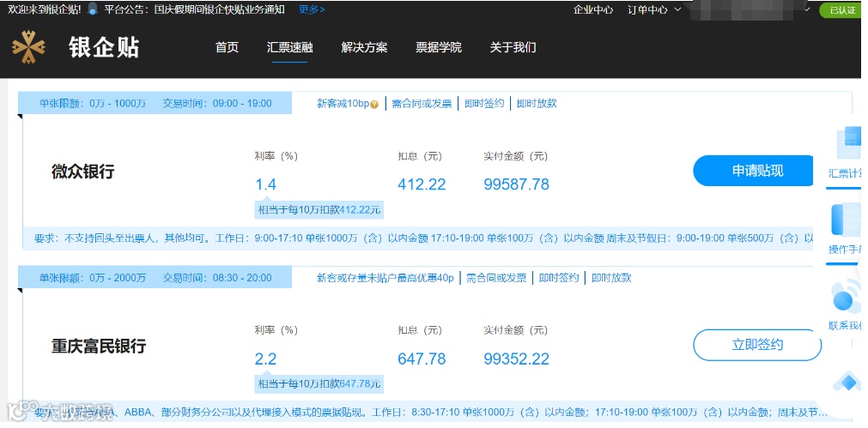Click the 更多> announcements link
The height and width of the screenshot is (428, 868).
click(x=313, y=9)
